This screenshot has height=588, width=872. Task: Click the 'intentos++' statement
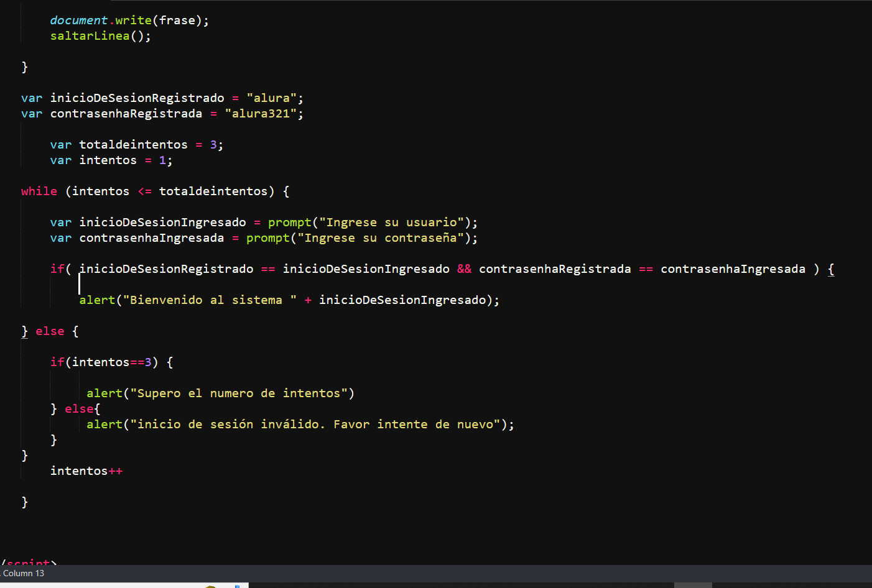click(86, 471)
